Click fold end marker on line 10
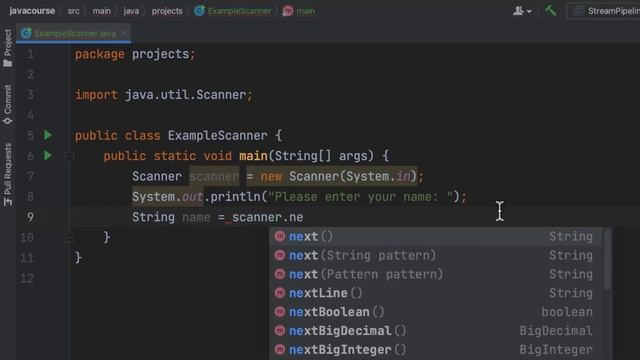640x360 pixels. pos(69,237)
